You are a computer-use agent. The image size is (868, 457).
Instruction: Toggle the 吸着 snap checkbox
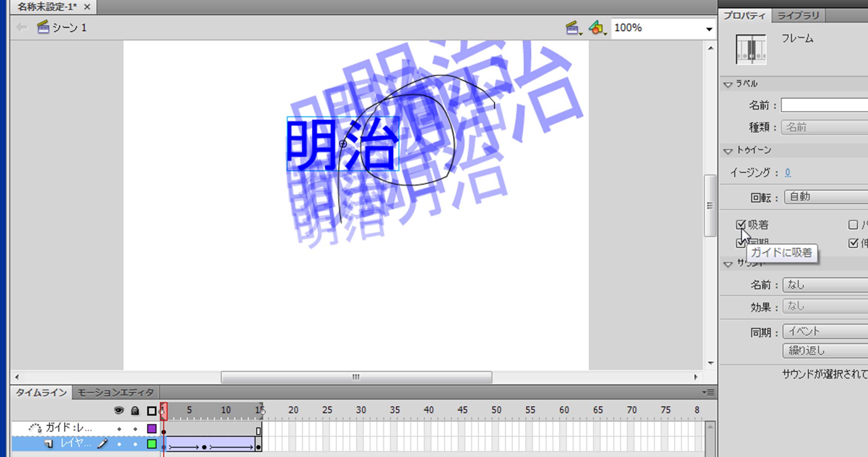tap(741, 225)
